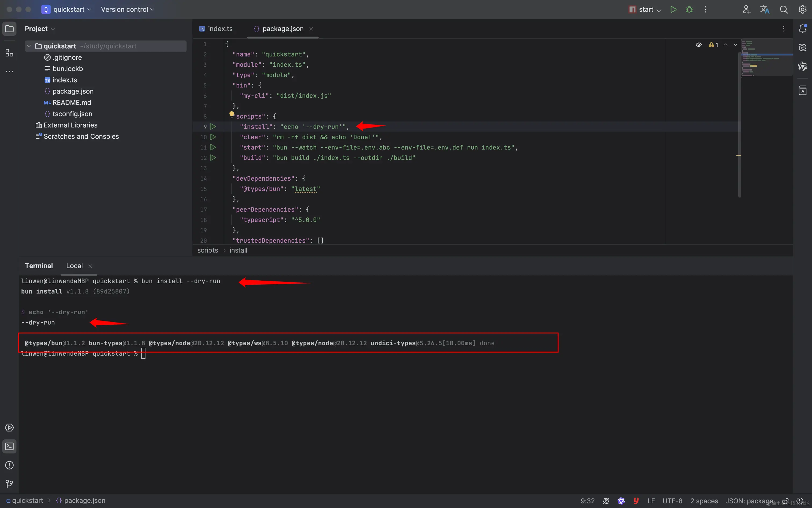Open IDE settings gear

point(802,9)
